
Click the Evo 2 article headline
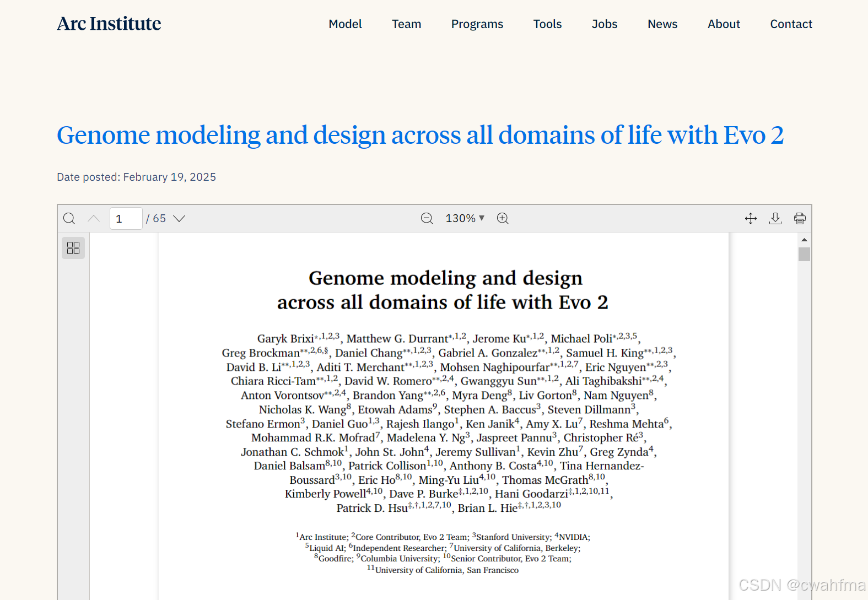(x=420, y=135)
